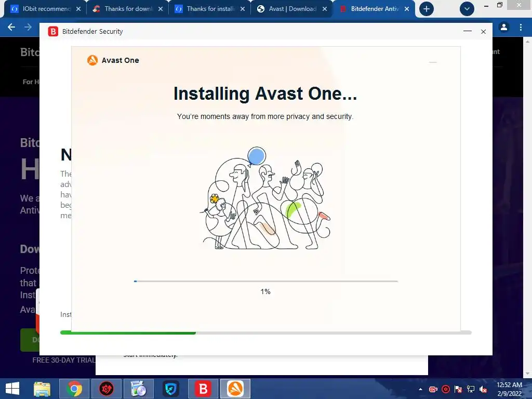Click the privacy and security subtitle text

[265, 116]
